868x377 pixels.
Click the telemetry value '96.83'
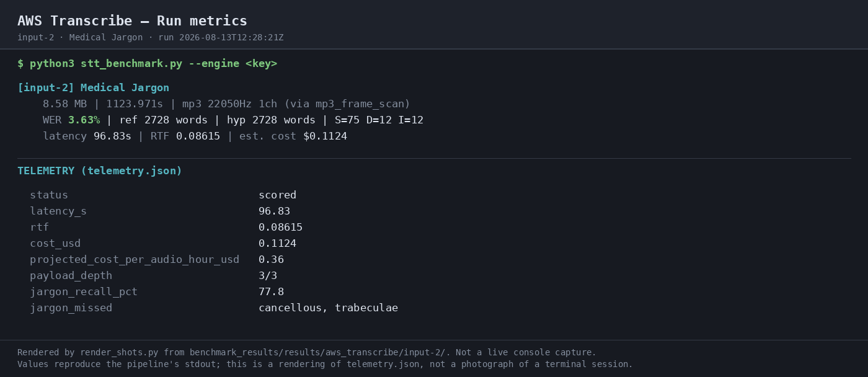[x=274, y=211]
